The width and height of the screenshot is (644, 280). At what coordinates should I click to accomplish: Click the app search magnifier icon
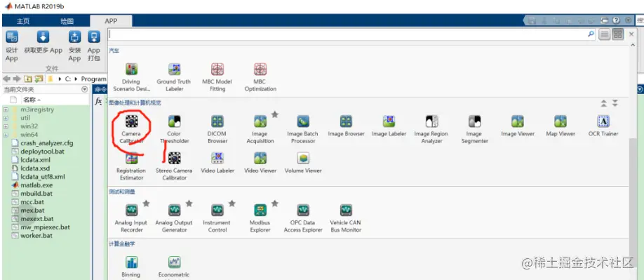click(591, 34)
